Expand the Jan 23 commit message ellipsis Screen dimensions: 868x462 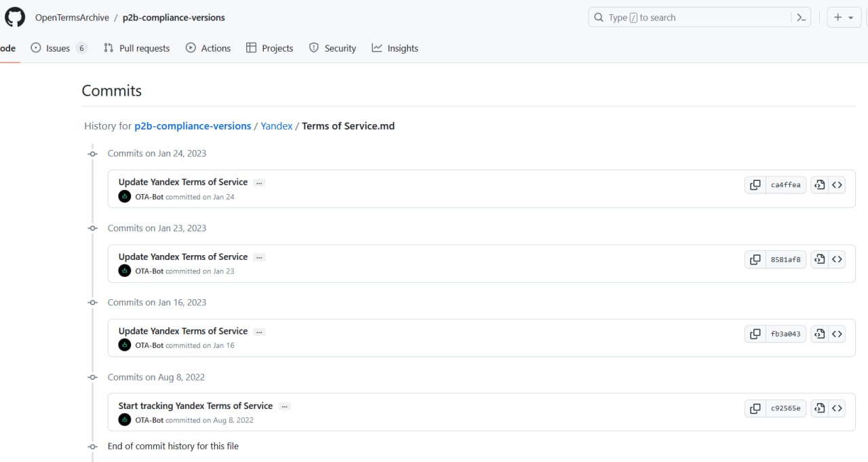[259, 257]
